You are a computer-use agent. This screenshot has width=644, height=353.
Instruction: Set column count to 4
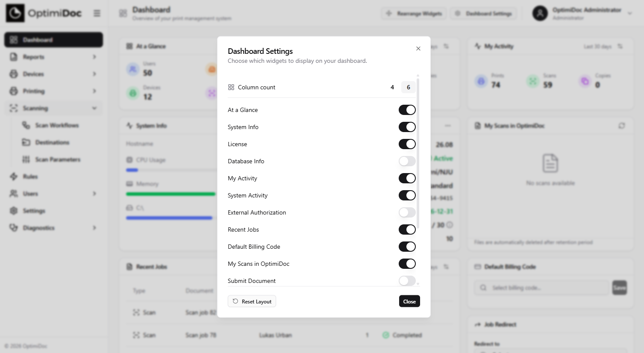coord(392,87)
